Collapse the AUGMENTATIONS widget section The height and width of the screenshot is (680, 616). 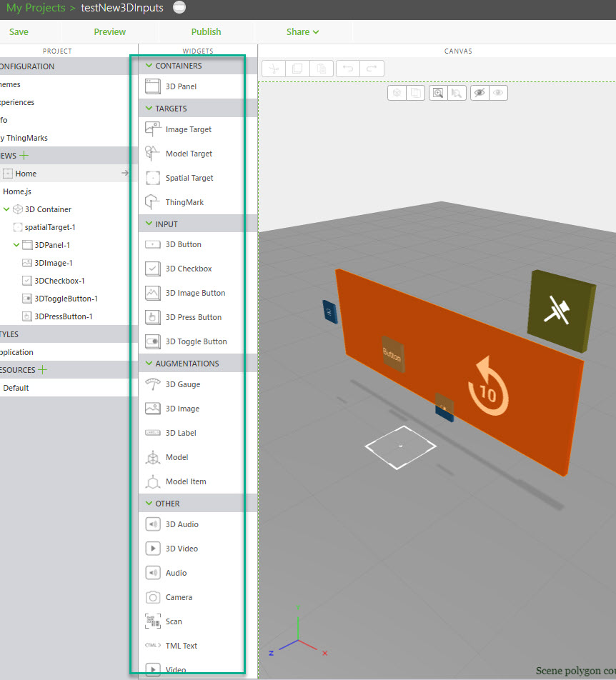click(x=149, y=364)
